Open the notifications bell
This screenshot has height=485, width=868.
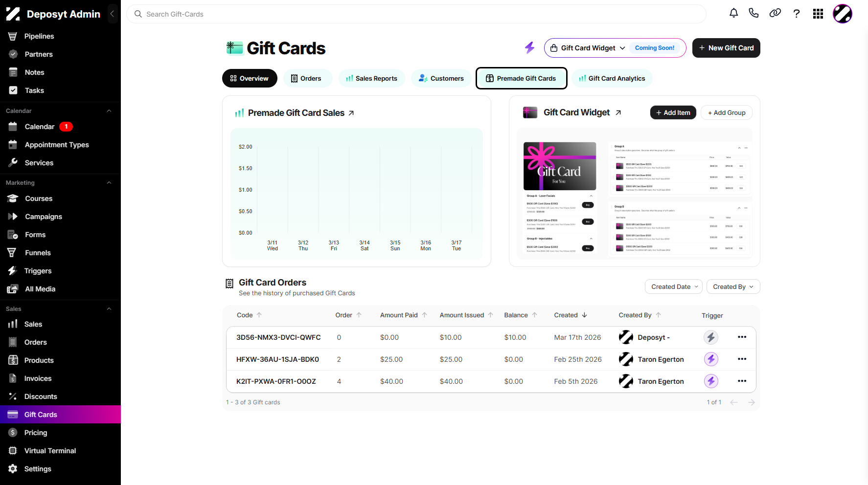point(733,13)
